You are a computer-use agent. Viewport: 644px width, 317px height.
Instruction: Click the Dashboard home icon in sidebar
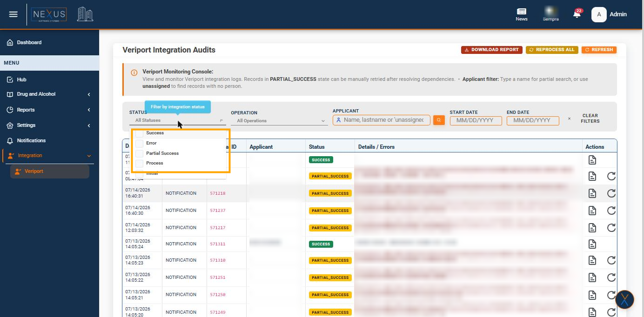[x=10, y=42]
